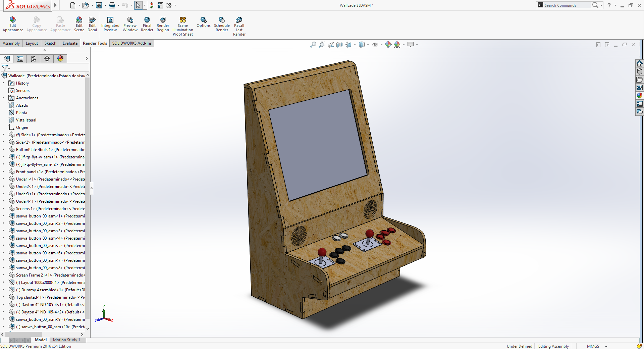
Task: Open SOLIDWORKS Add-Ins tab
Action: [132, 43]
